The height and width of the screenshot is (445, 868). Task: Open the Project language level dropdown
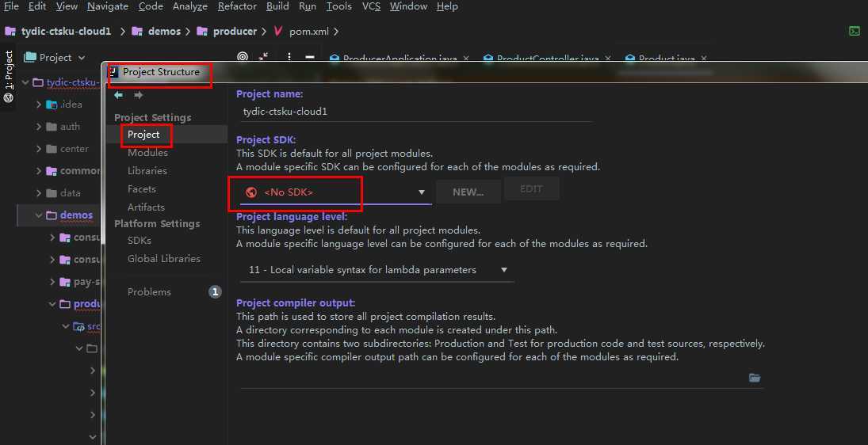pyautogui.click(x=377, y=270)
